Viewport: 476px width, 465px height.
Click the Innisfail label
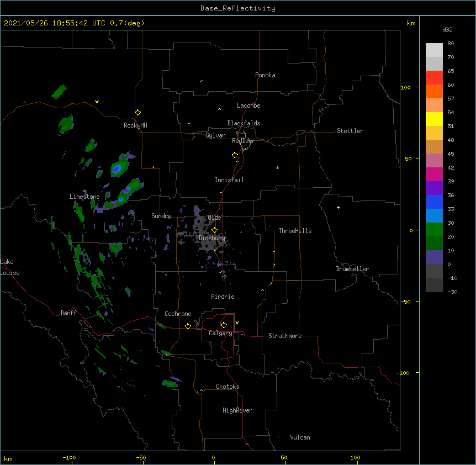click(229, 180)
